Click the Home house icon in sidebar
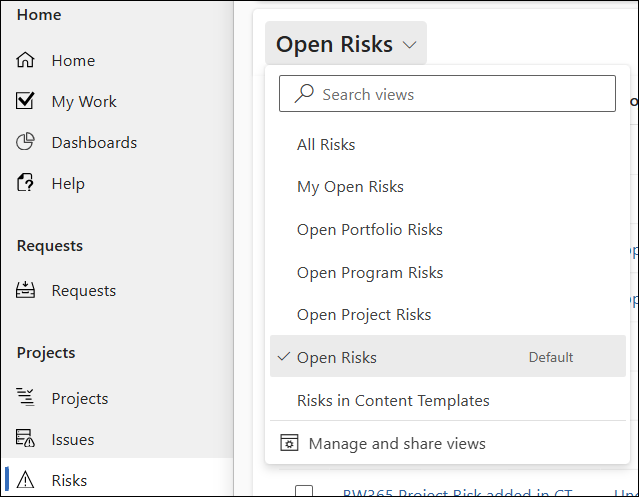 pos(26,60)
